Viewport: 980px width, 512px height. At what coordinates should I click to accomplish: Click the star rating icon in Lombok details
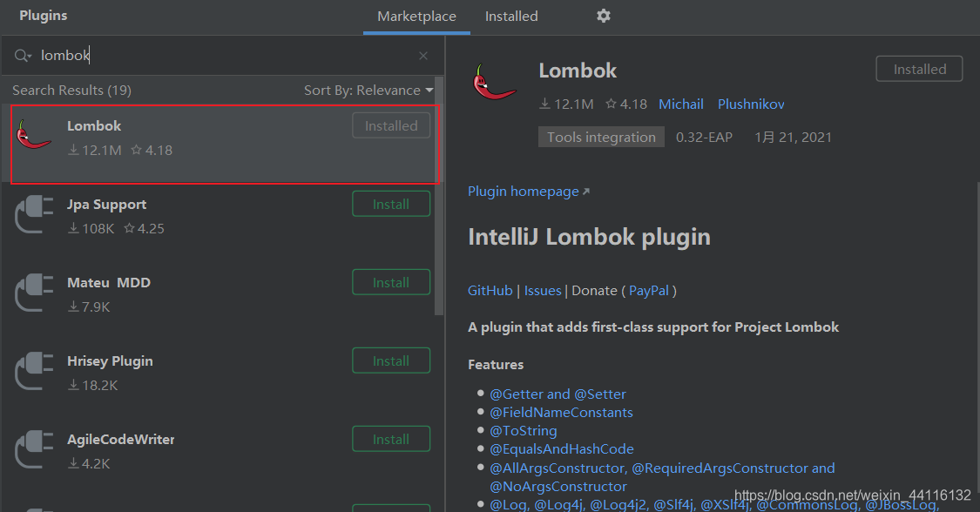pos(612,104)
